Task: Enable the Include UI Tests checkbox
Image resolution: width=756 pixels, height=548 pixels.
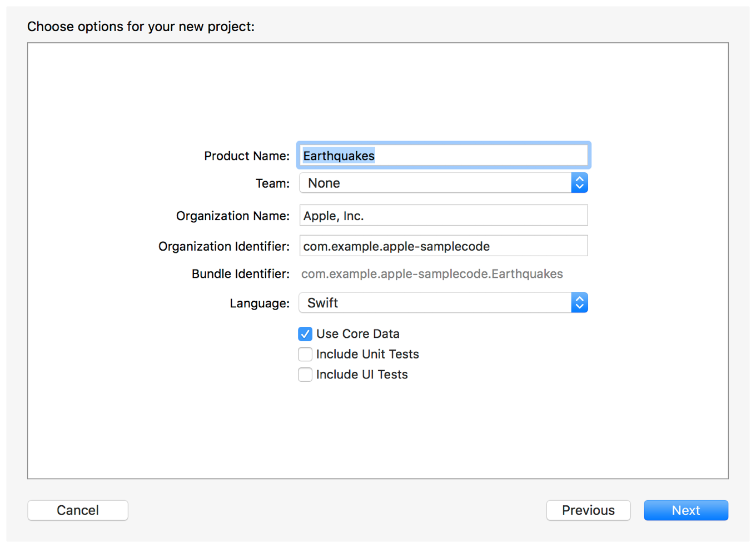Action: click(305, 375)
